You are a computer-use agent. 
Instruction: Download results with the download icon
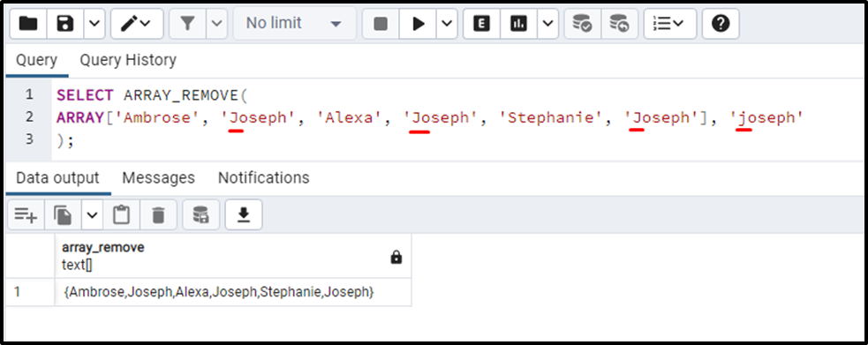[244, 214]
